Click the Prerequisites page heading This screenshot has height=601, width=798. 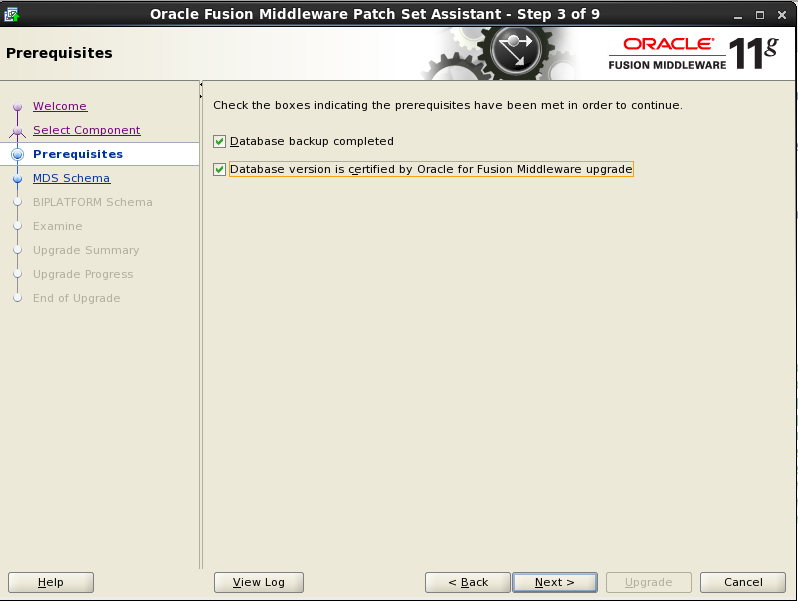[x=59, y=53]
